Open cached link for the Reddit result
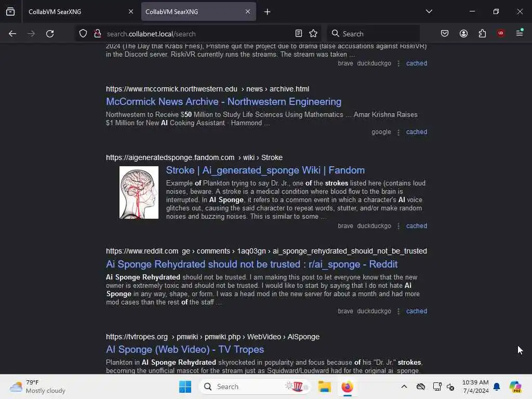Viewport: 532px width, 399px height. point(417,311)
